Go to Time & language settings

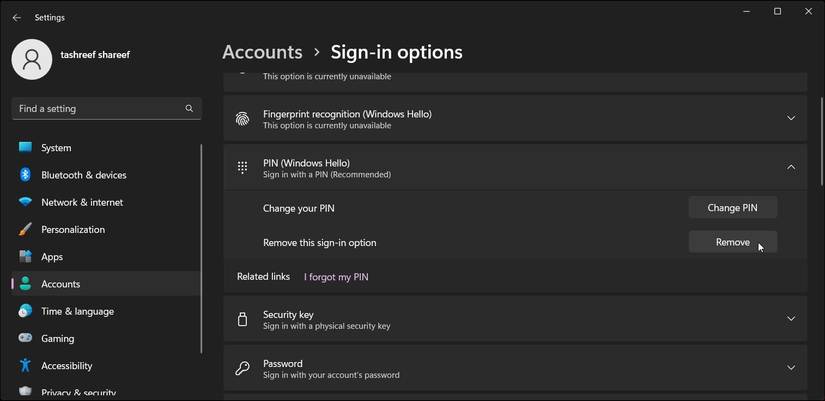[x=77, y=311]
